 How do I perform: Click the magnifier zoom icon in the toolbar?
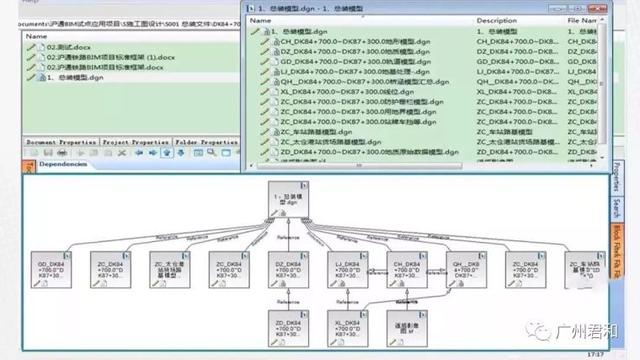point(212,153)
